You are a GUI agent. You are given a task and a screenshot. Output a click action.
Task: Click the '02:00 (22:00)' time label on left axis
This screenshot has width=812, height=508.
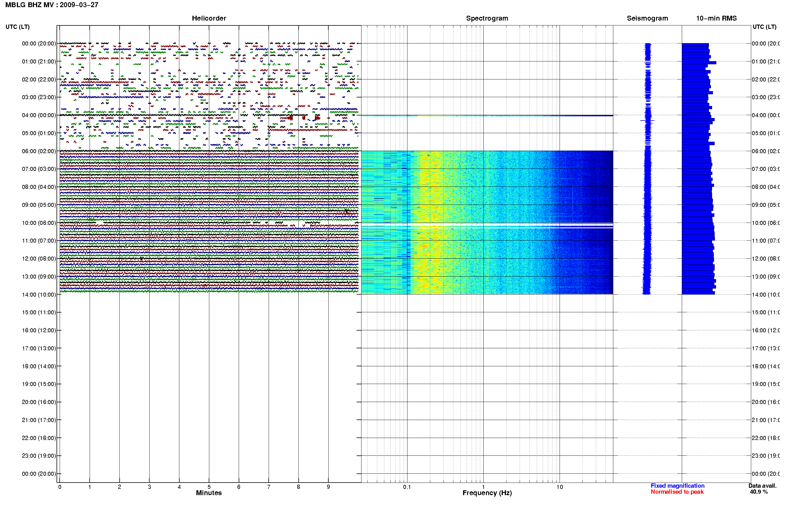click(x=39, y=80)
